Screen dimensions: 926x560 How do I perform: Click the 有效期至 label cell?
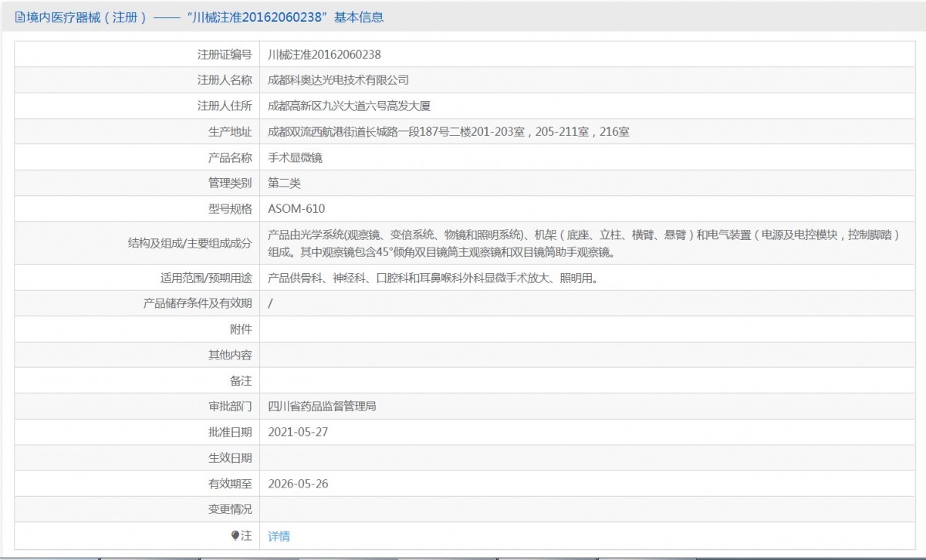point(137,484)
